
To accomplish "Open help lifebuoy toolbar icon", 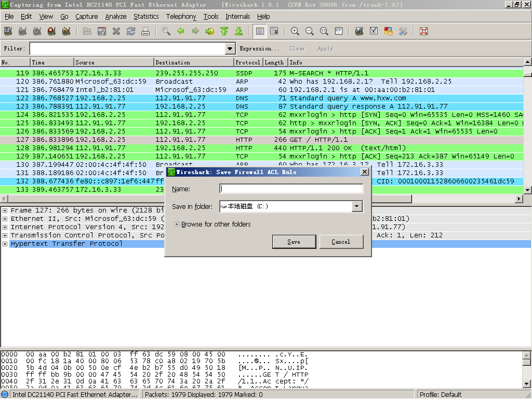I will [424, 31].
